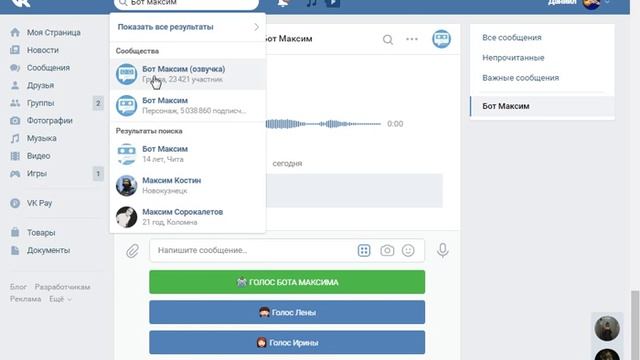Viewport: 640px width, 360px height.
Task: Open Фотографии in the left menu
Action: [49, 121]
